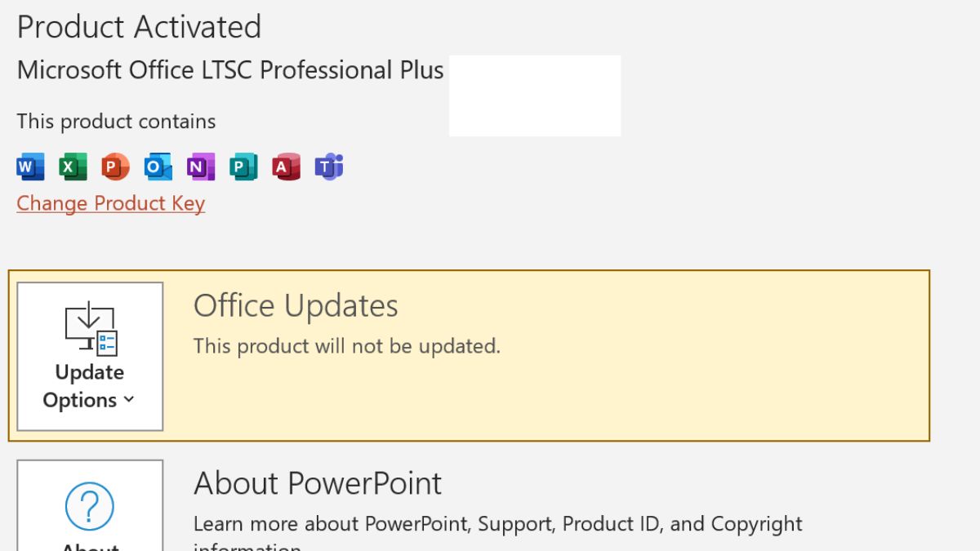Click the Excel app icon
This screenshot has height=551, width=980.
[x=73, y=167]
